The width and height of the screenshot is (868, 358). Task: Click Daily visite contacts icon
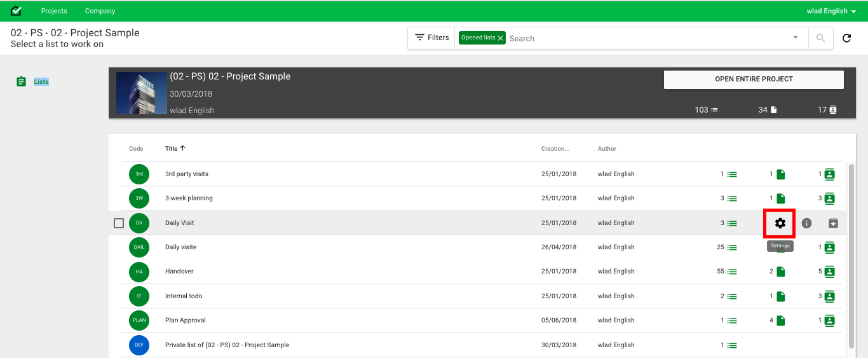[x=829, y=247]
